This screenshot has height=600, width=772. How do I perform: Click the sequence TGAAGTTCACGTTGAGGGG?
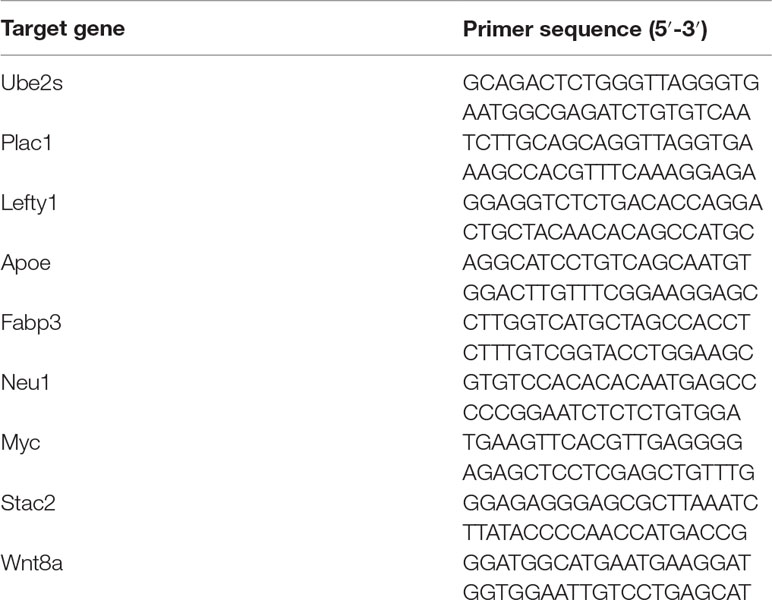[603, 442]
